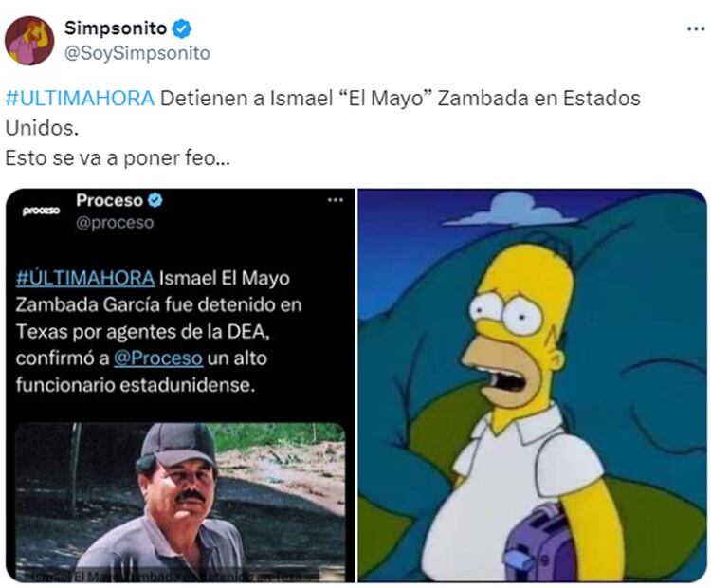Viewport: 711px width, 588px height.
Task: Click the caption bar under the photo
Action: (x=180, y=577)
